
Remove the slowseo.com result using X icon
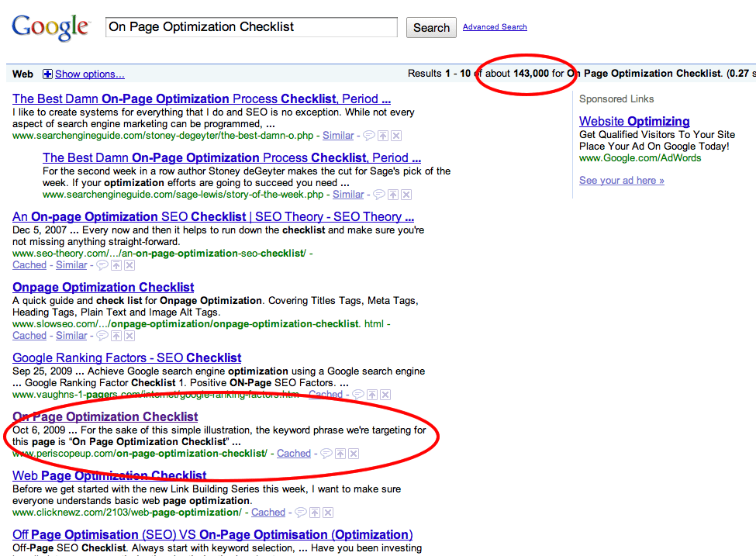tap(129, 336)
